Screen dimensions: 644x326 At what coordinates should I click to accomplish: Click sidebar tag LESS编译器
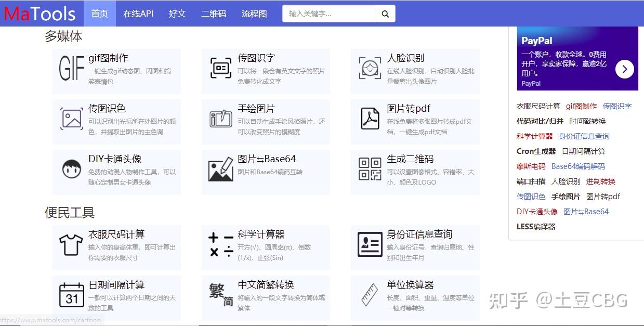coord(536,227)
